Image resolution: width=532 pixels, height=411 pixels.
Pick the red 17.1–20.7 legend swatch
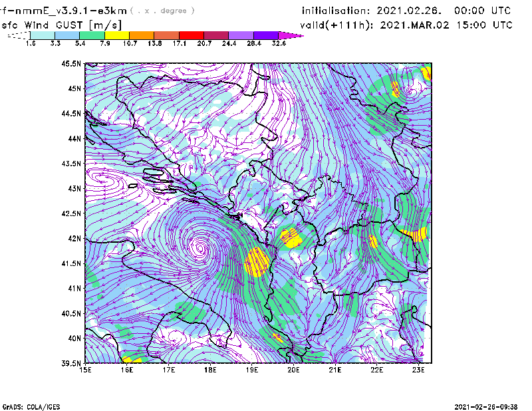coord(192,35)
